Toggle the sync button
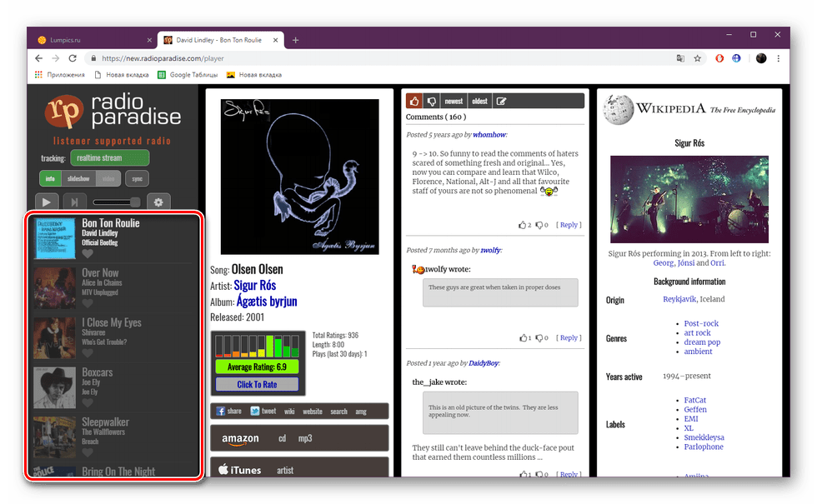The height and width of the screenshot is (504, 817). (137, 178)
